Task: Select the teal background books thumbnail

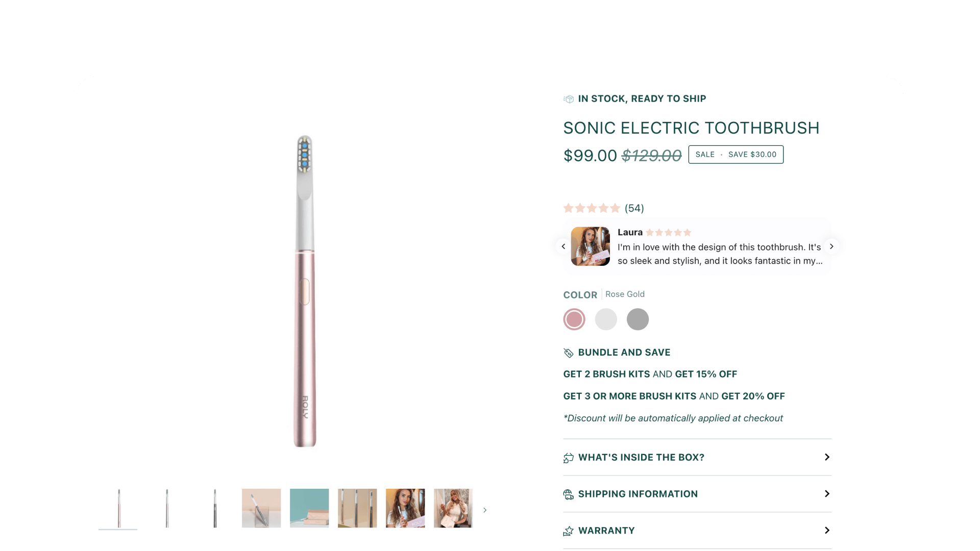Action: (x=309, y=508)
